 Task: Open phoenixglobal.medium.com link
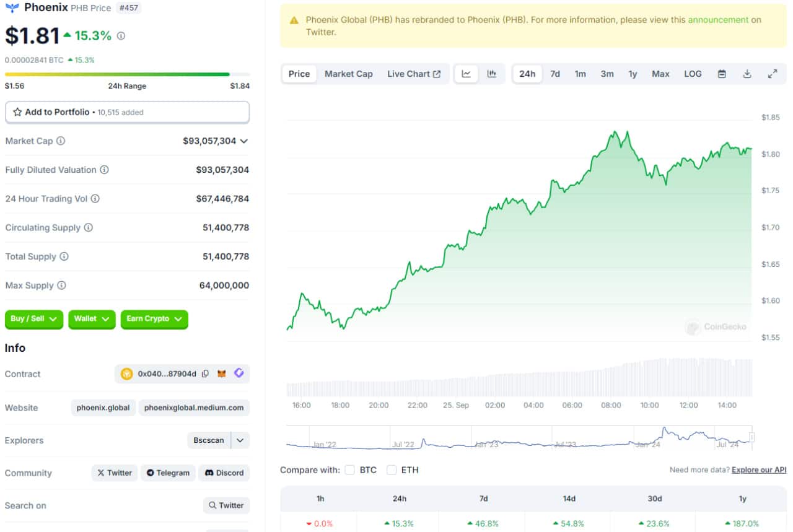point(194,408)
